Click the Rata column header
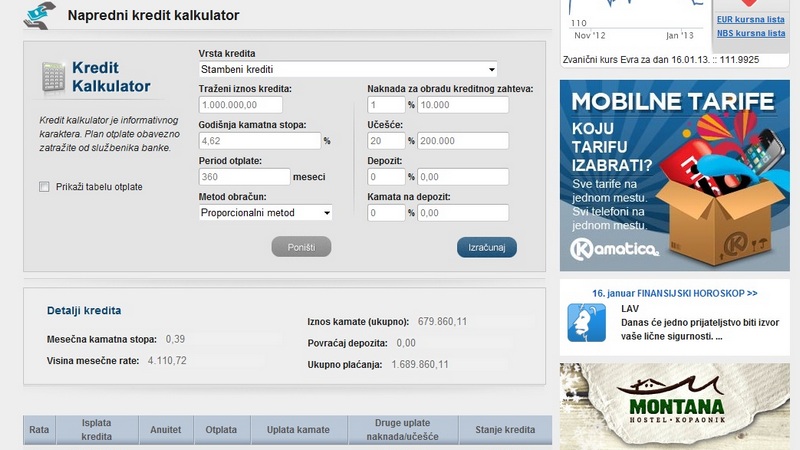 [x=39, y=430]
